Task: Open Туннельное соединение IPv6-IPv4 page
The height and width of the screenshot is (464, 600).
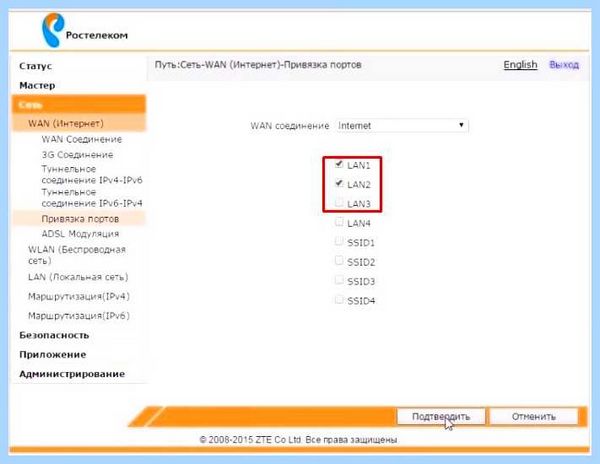Action: tap(92, 197)
